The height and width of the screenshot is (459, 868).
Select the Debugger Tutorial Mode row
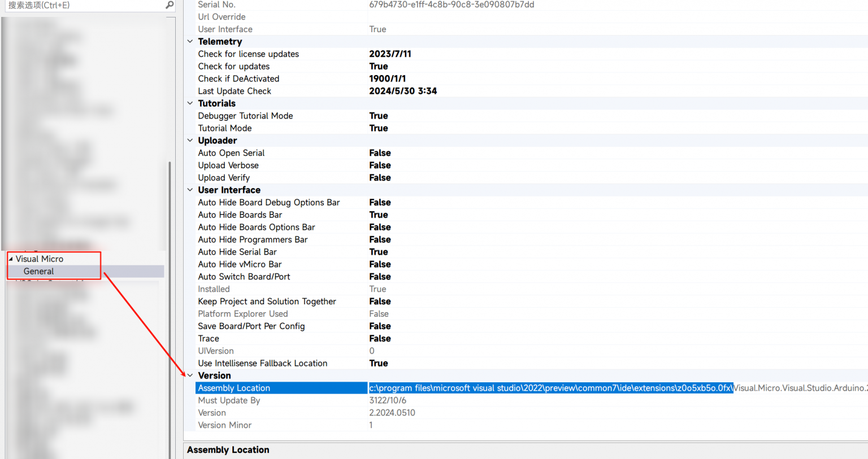[x=245, y=116]
